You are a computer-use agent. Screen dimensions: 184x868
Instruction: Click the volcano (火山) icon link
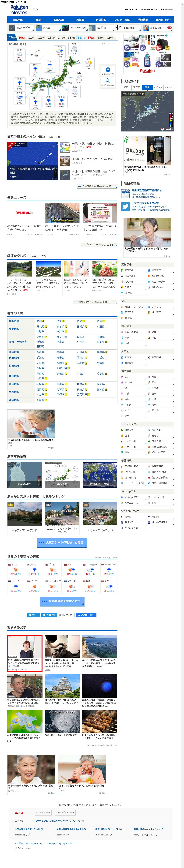click(149, 337)
